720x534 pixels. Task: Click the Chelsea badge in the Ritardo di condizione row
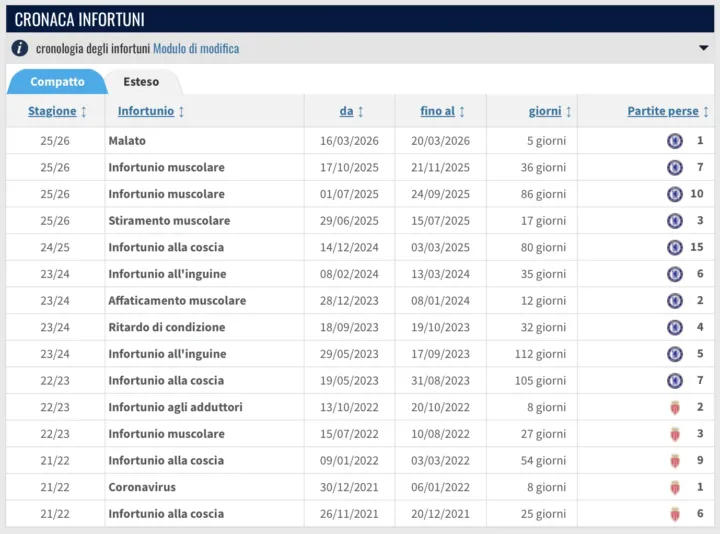[x=675, y=327]
